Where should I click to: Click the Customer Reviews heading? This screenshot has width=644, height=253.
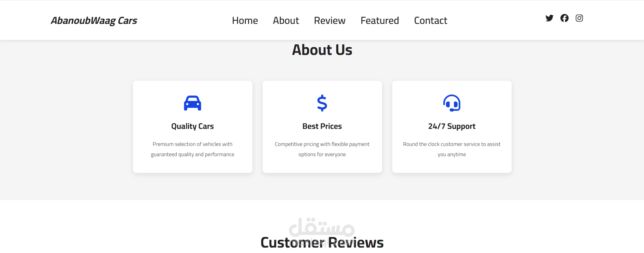tap(322, 242)
